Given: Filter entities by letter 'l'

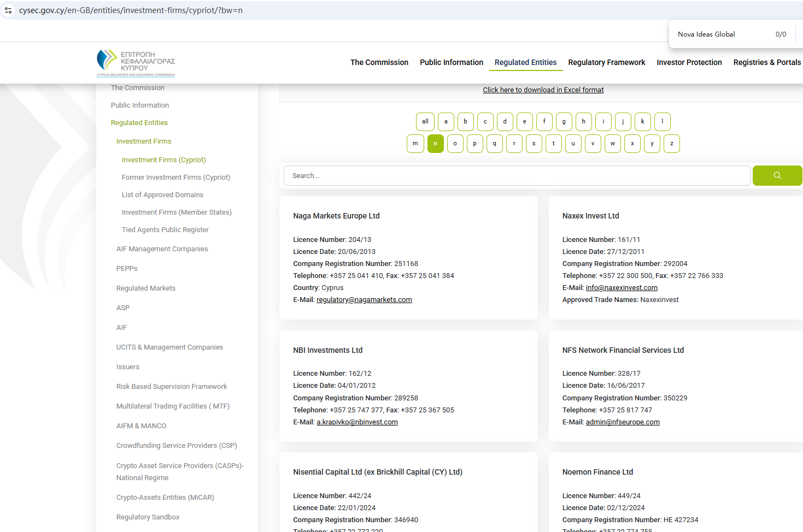Looking at the screenshot, I should (662, 122).
